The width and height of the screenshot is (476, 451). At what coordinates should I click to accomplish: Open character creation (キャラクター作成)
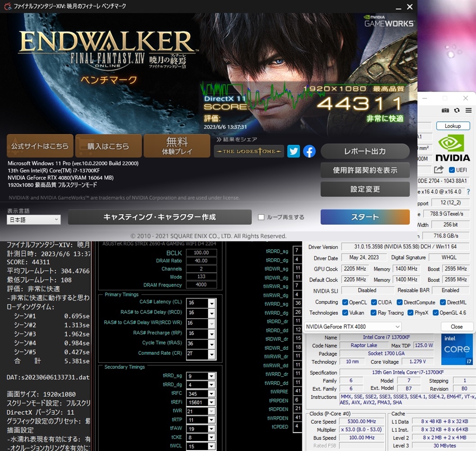pos(160,217)
